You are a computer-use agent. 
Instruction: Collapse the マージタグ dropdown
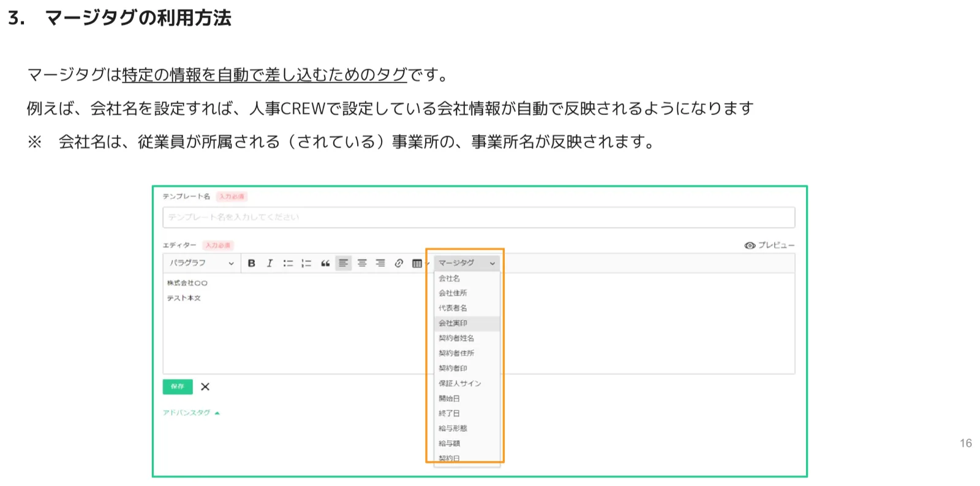[x=467, y=263]
